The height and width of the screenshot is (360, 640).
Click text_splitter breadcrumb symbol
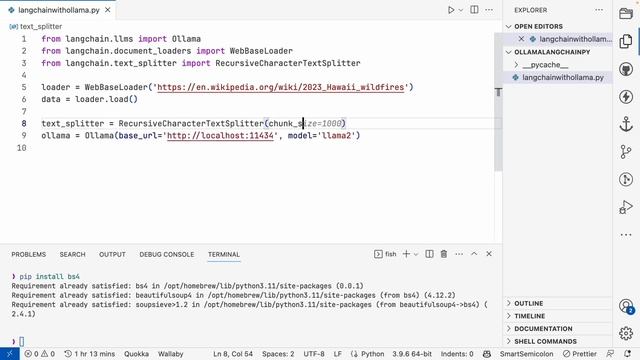(41, 27)
